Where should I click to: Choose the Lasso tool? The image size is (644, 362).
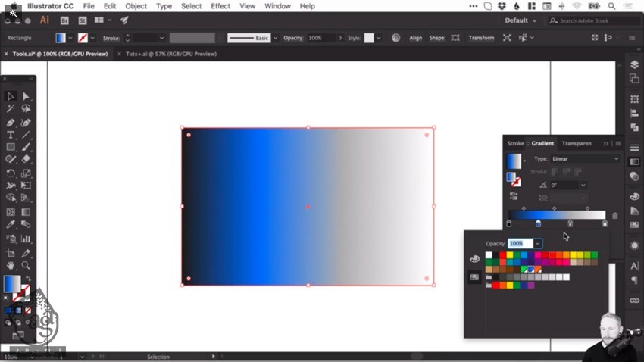pos(26,108)
